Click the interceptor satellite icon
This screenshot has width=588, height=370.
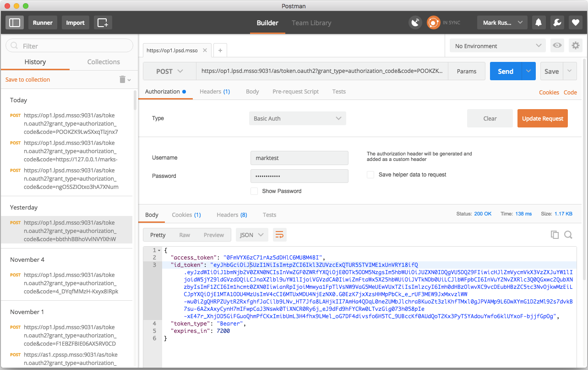click(x=415, y=22)
